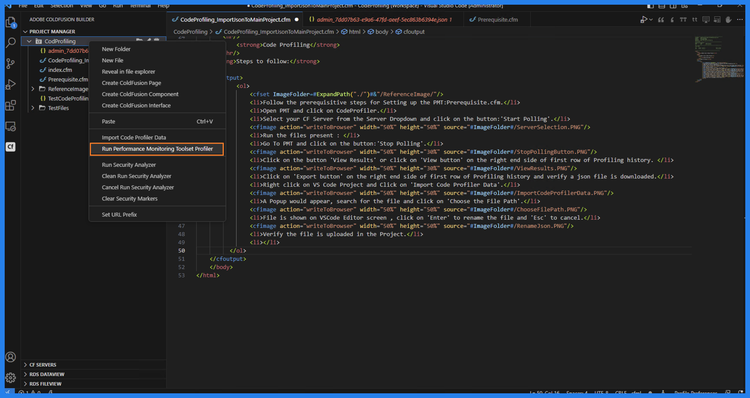Open CodeProfiling_Im file in project tree

click(68, 60)
